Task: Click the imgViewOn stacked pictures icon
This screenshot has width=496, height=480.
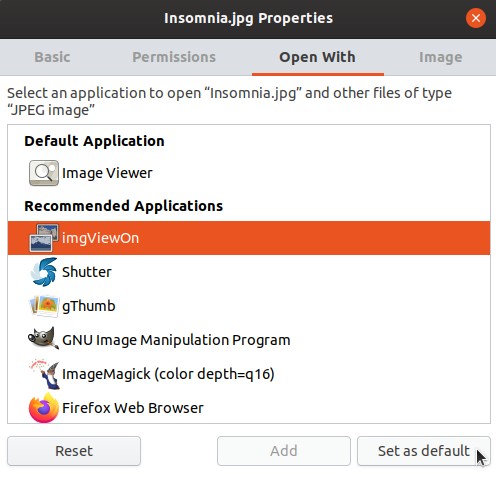Action: click(x=44, y=238)
